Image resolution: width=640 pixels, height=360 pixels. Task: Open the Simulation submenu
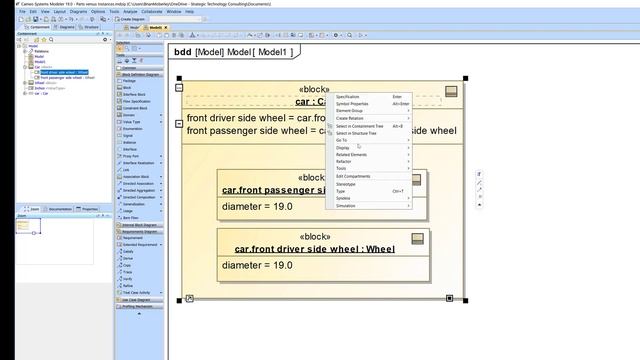click(x=369, y=206)
